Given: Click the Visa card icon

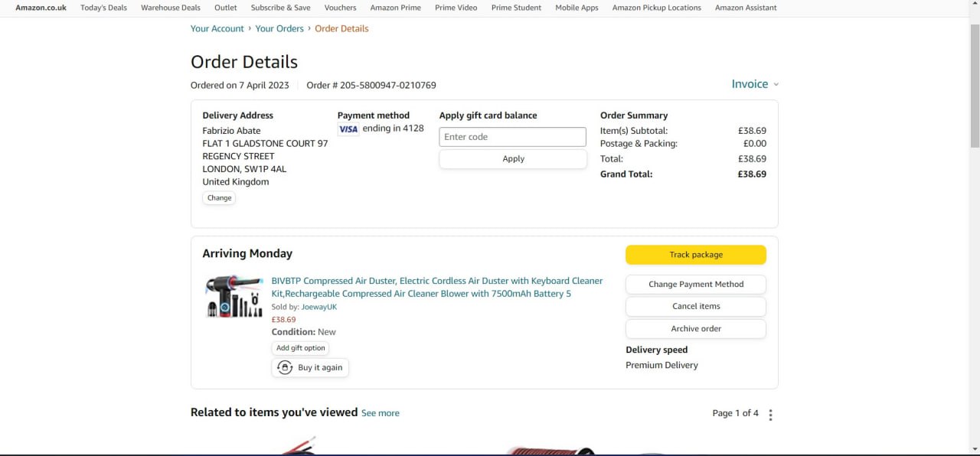Looking at the screenshot, I should coord(348,129).
